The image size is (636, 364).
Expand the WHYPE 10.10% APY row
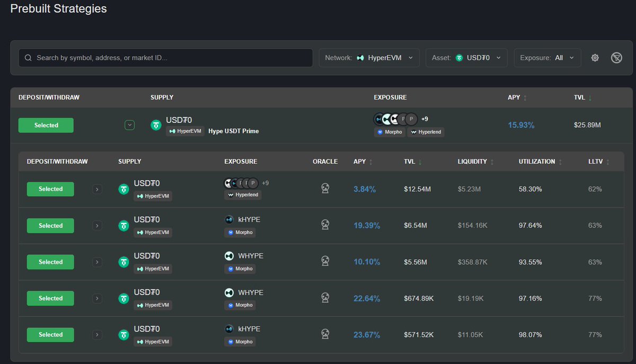point(97,262)
